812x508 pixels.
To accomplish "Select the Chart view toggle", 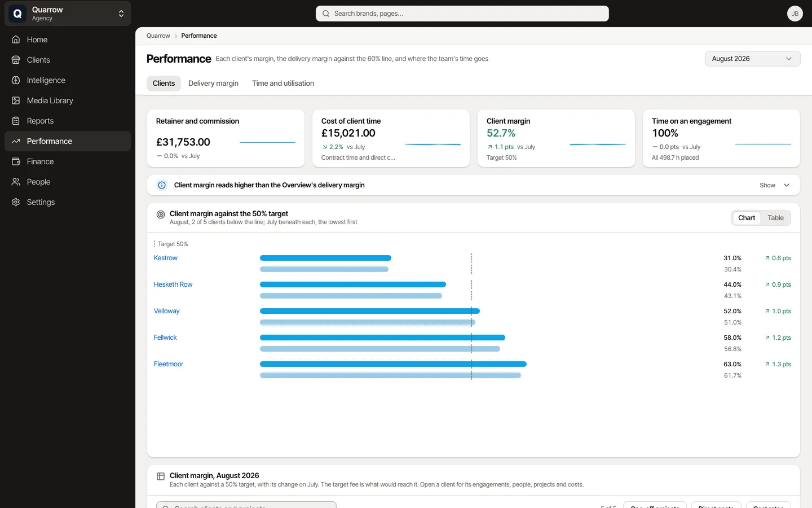I will [747, 218].
